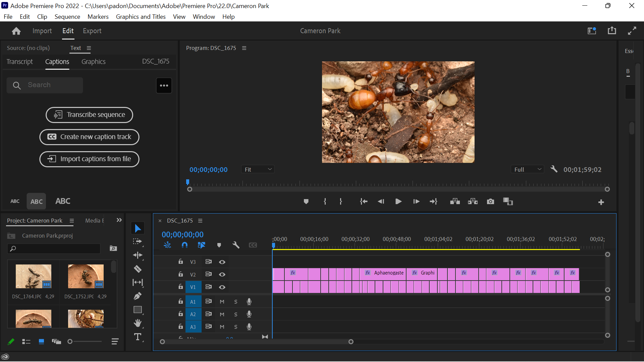The image size is (644, 362).
Task: Open the Fit zoom level dropdown
Action: click(258, 169)
